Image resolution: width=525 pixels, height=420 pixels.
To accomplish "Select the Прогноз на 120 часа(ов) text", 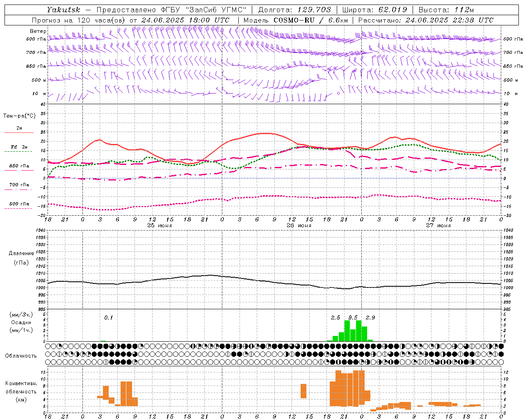I will coord(79,20).
